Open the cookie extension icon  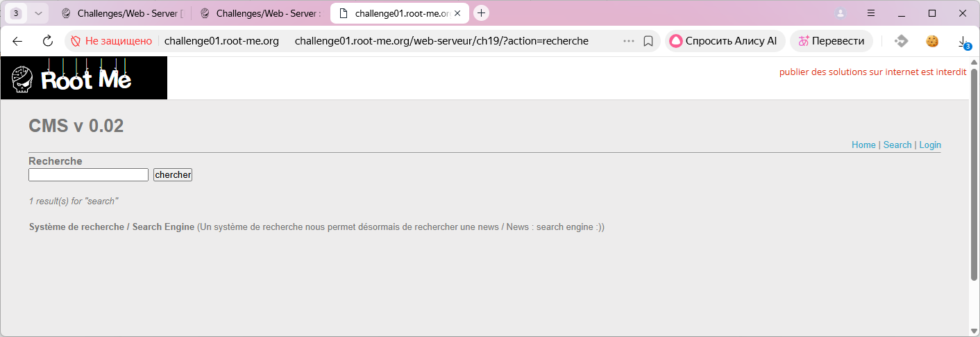[932, 41]
